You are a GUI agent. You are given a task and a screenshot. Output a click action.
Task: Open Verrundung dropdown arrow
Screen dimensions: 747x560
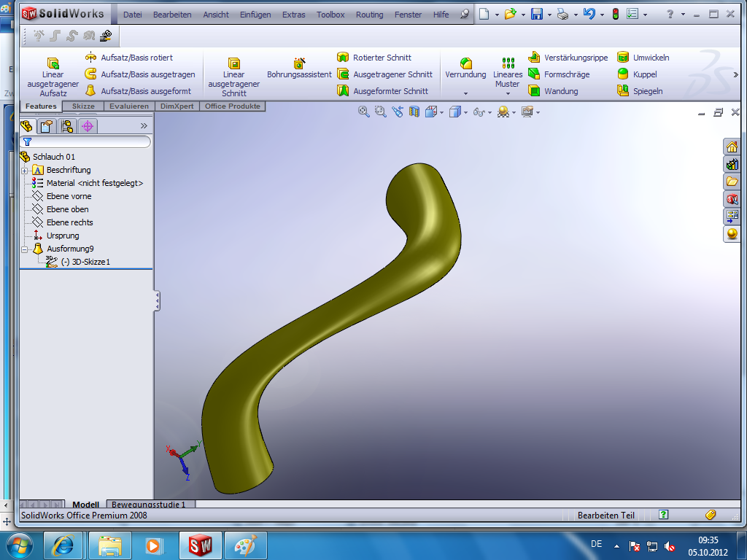(x=465, y=93)
